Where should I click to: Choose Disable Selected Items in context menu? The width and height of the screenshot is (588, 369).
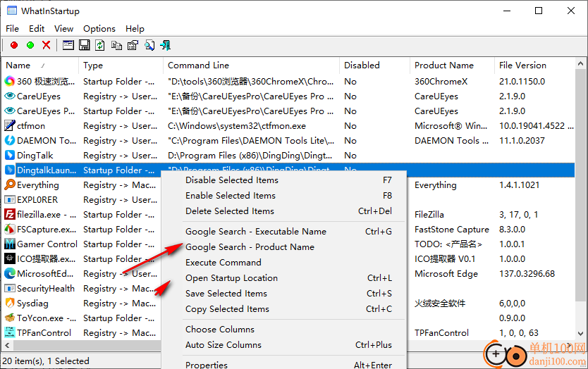(x=284, y=180)
